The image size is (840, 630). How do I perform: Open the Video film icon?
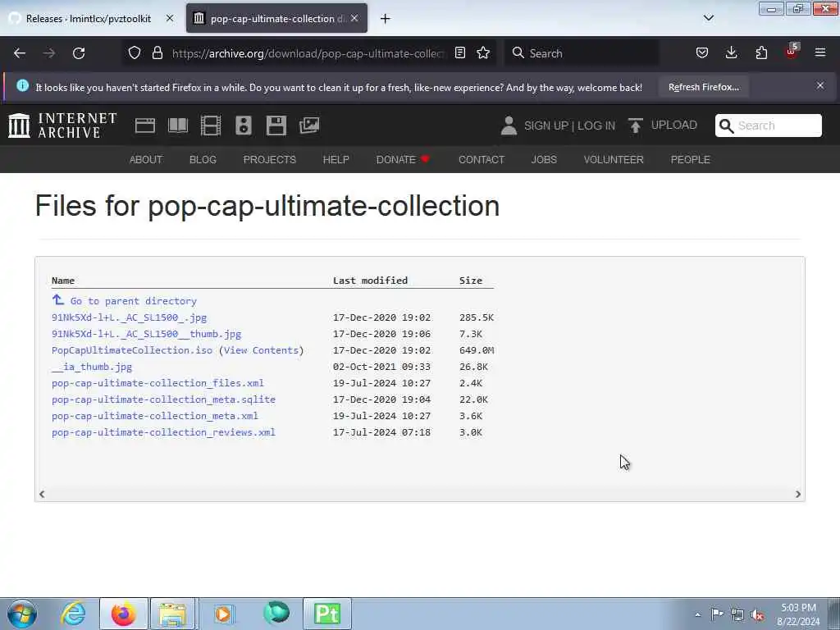pos(211,126)
